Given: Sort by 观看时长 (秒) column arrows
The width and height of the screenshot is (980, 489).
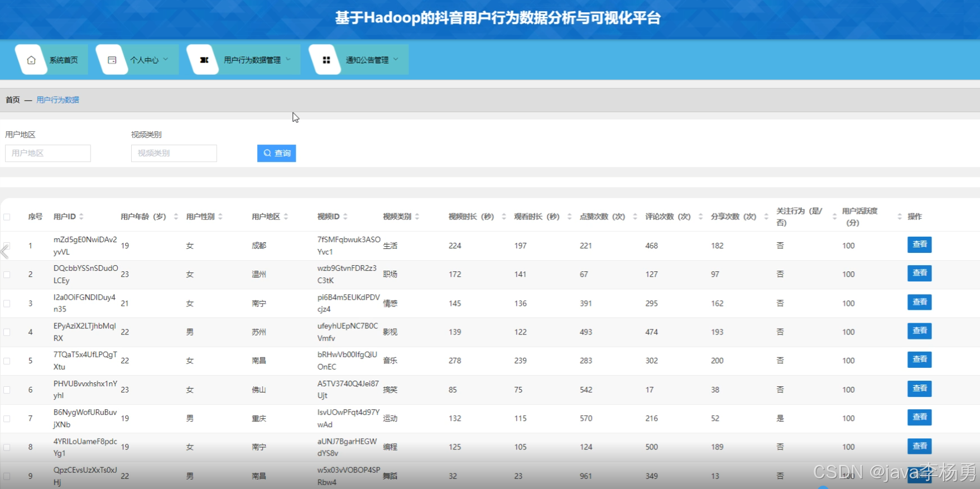Looking at the screenshot, I should point(569,217).
